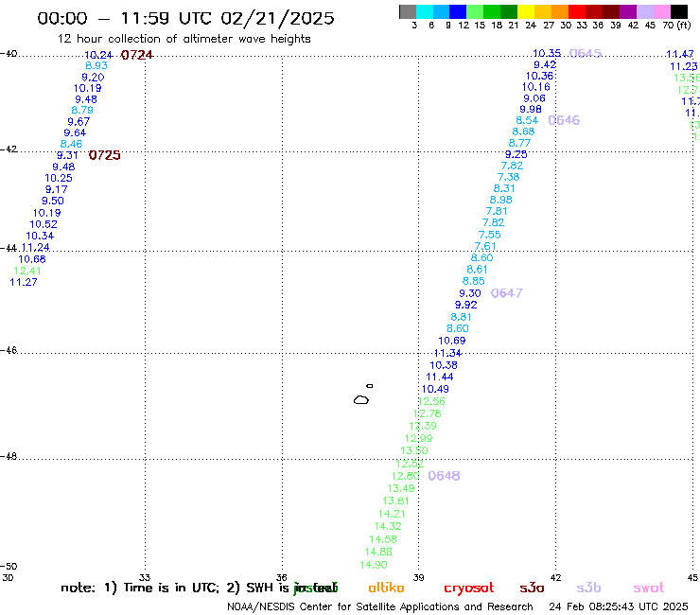700x615 pixels.
Task: Click the '12 hour collection' subtitle
Action: tap(184, 39)
